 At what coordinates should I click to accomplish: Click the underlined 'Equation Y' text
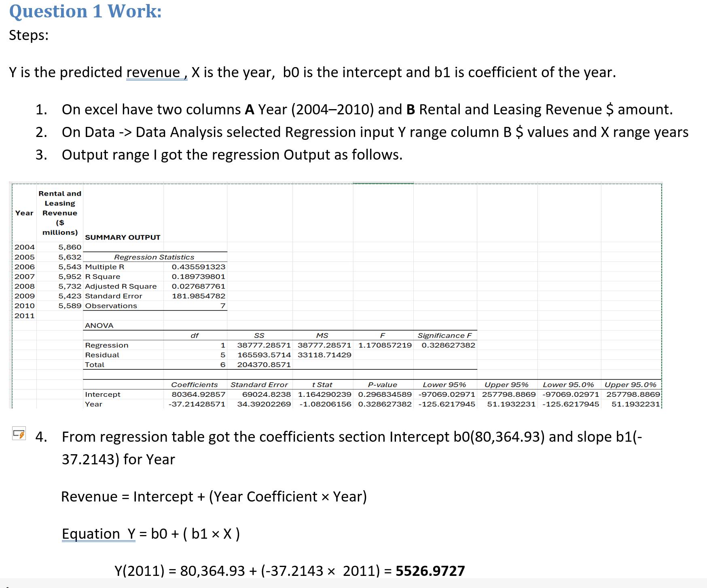tap(98, 534)
